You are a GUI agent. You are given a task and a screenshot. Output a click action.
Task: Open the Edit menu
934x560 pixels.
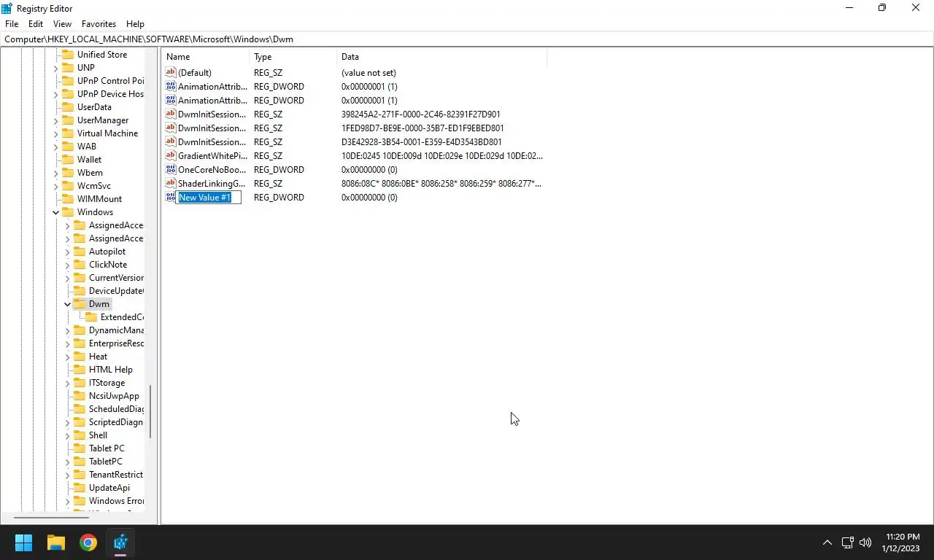(36, 24)
